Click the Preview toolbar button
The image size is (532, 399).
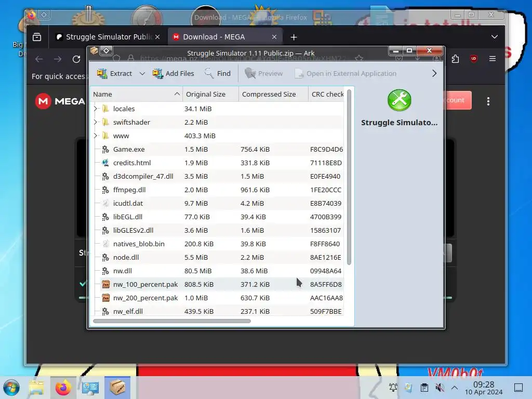(x=263, y=73)
